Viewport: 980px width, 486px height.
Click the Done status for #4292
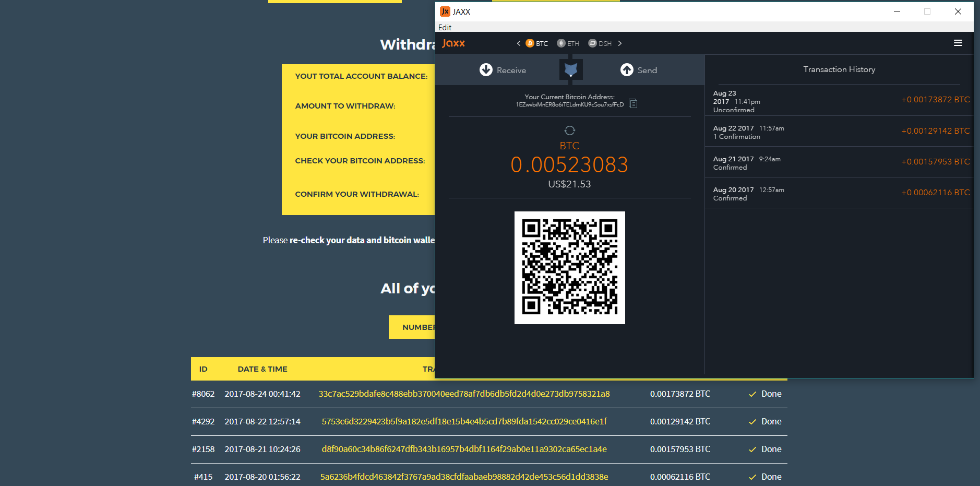[x=765, y=421]
